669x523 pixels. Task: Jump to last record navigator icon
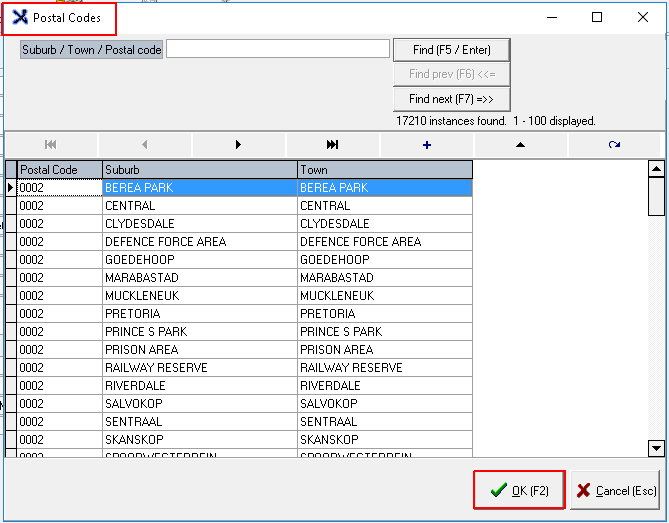pos(332,145)
